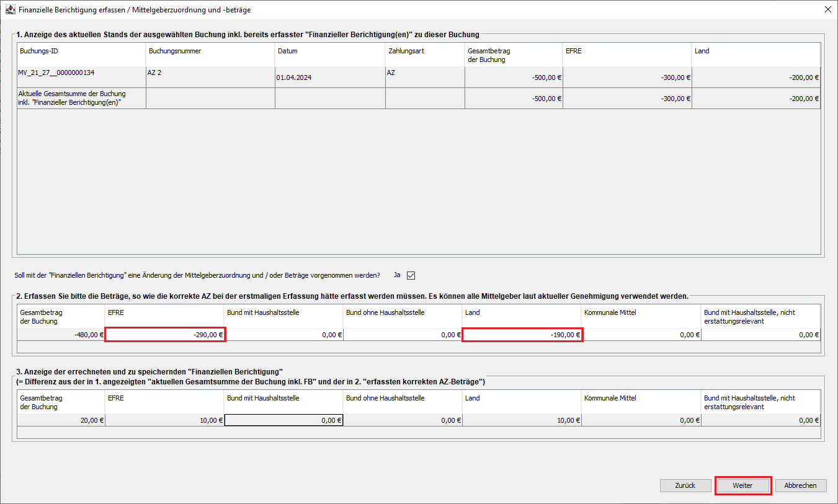Image resolution: width=838 pixels, height=504 pixels.
Task: Click Bund ohne Haushaltsstelle field in section 2
Action: [403, 335]
